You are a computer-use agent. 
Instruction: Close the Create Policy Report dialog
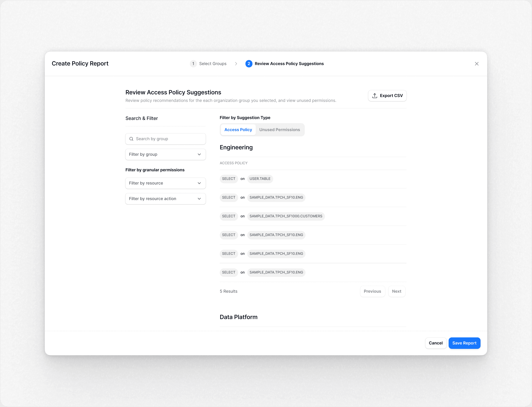[x=477, y=64]
